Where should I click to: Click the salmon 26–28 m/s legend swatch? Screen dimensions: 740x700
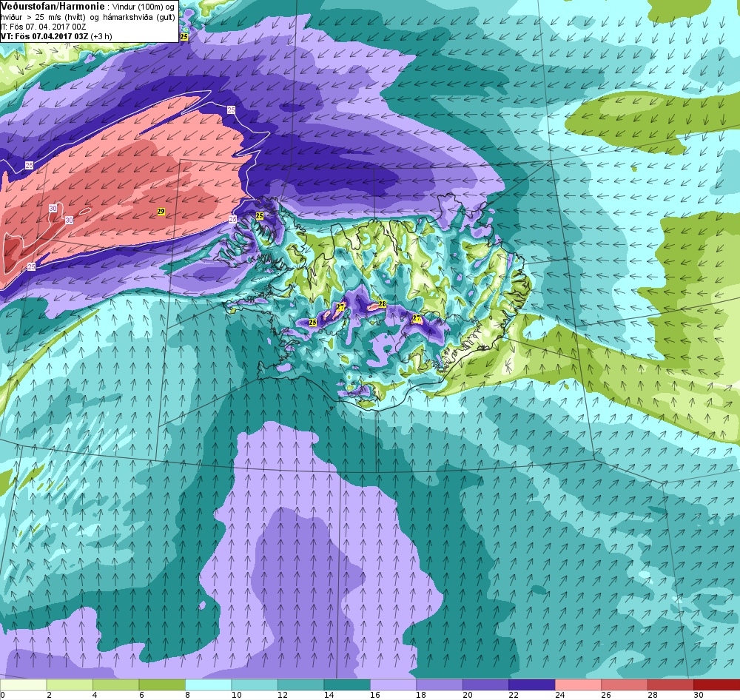point(625,684)
